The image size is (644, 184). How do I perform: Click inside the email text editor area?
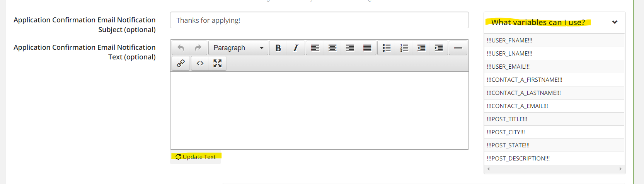pos(319,110)
